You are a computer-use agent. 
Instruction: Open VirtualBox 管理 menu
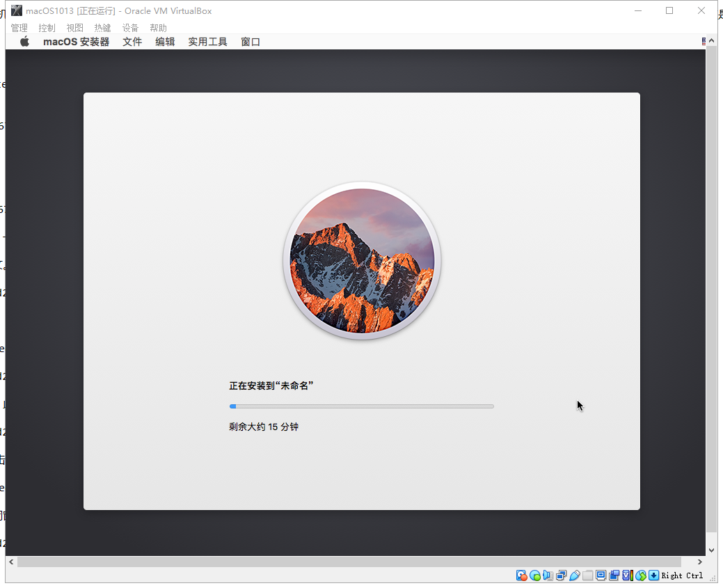click(19, 28)
